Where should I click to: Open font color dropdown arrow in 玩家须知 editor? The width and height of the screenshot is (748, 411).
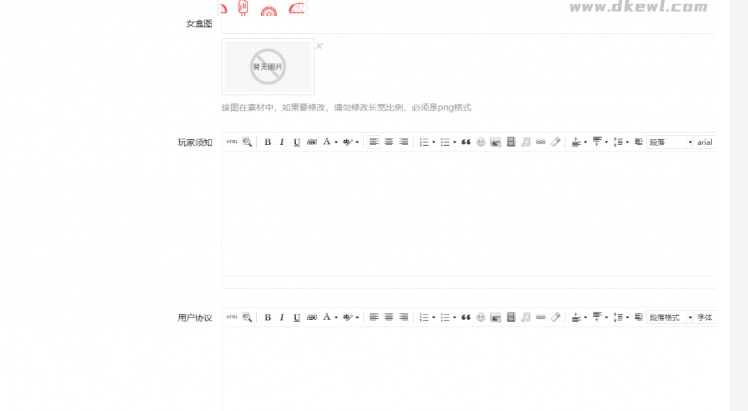(336, 142)
